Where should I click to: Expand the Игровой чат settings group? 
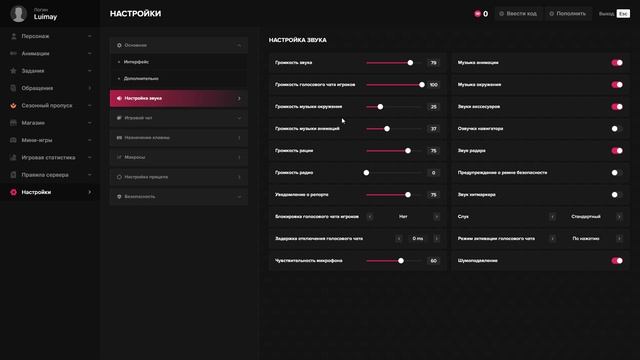(179, 118)
